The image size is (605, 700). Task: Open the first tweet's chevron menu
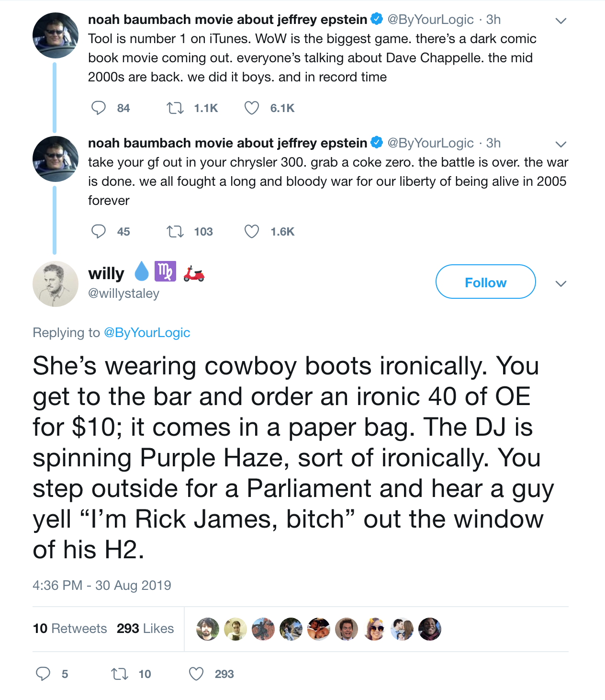click(561, 21)
